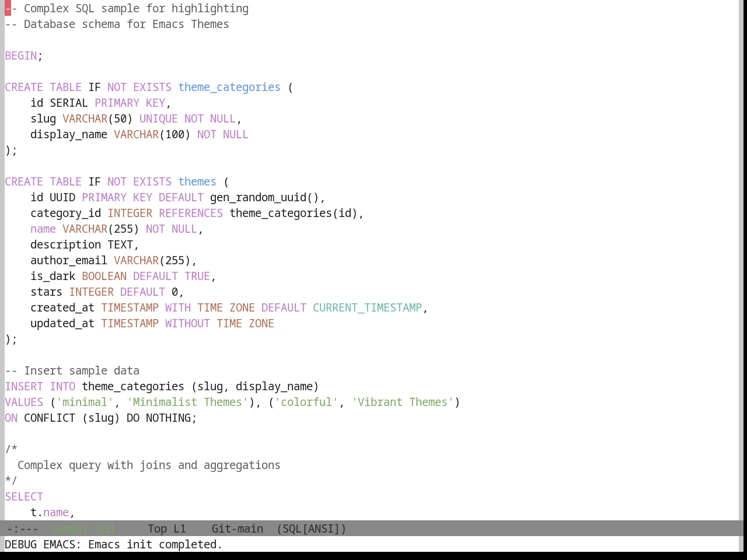747x560 pixels.
Task: Click 'Vibrant Themes' string literal
Action: click(403, 402)
